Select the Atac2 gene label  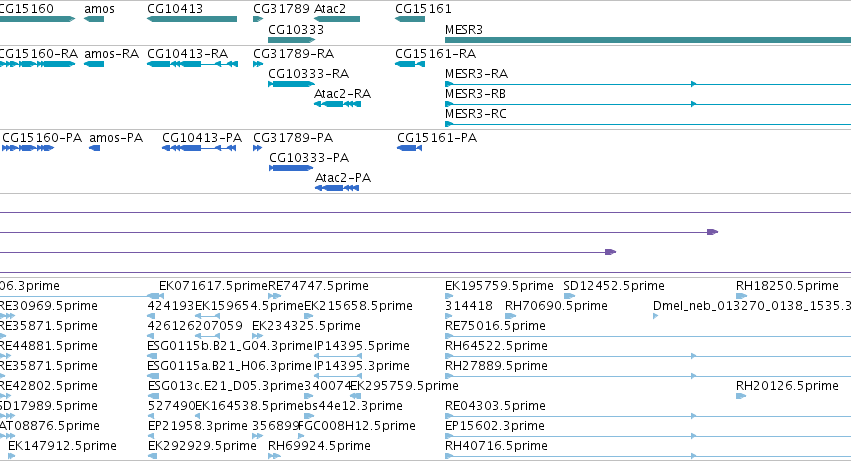click(330, 9)
